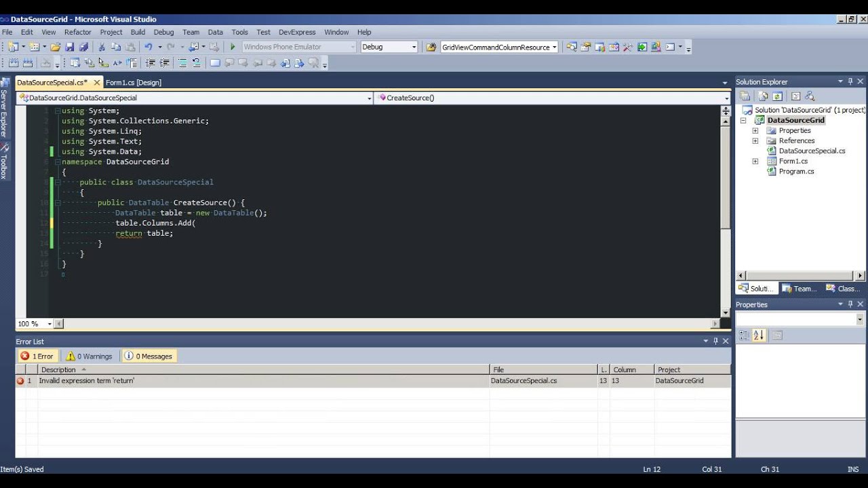Click the Decrease Indent icon
This screenshot has height=488, width=868.
[150, 63]
